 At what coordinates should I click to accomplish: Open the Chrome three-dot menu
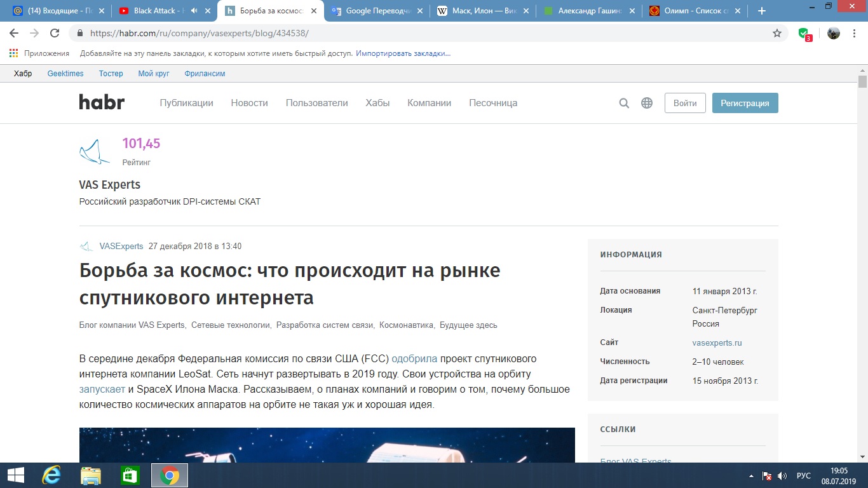[x=855, y=33]
